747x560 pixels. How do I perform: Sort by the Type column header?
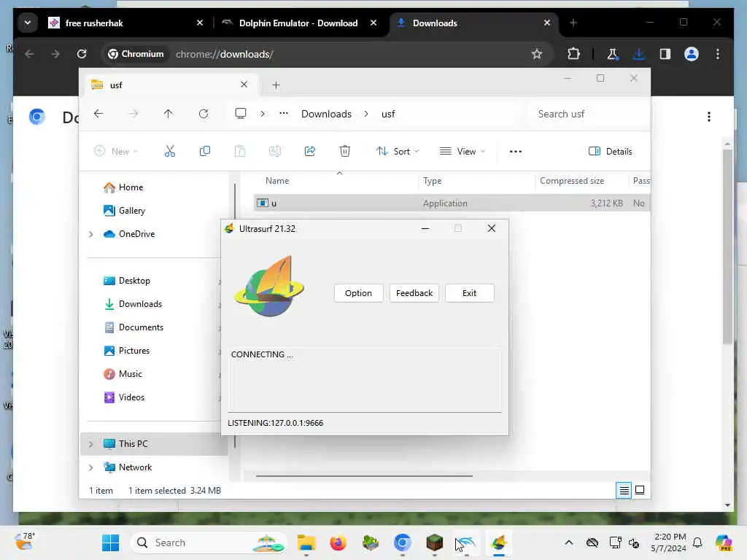pyautogui.click(x=432, y=181)
